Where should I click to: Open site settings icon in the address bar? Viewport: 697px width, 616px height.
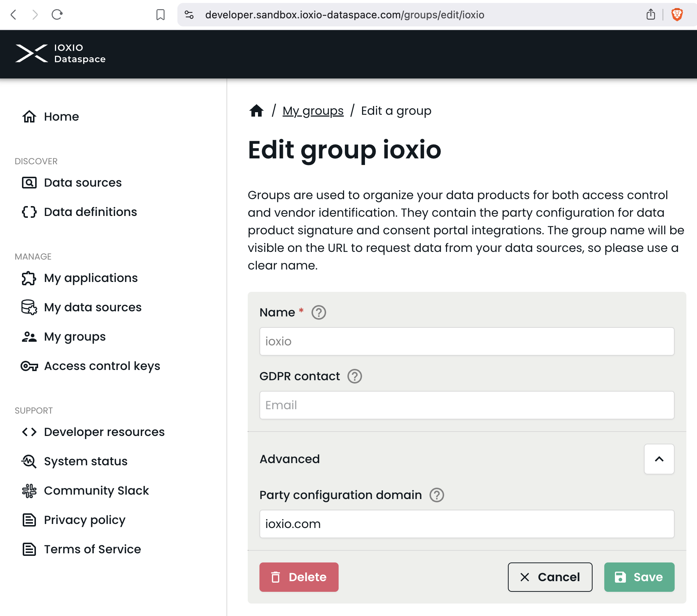tap(189, 15)
